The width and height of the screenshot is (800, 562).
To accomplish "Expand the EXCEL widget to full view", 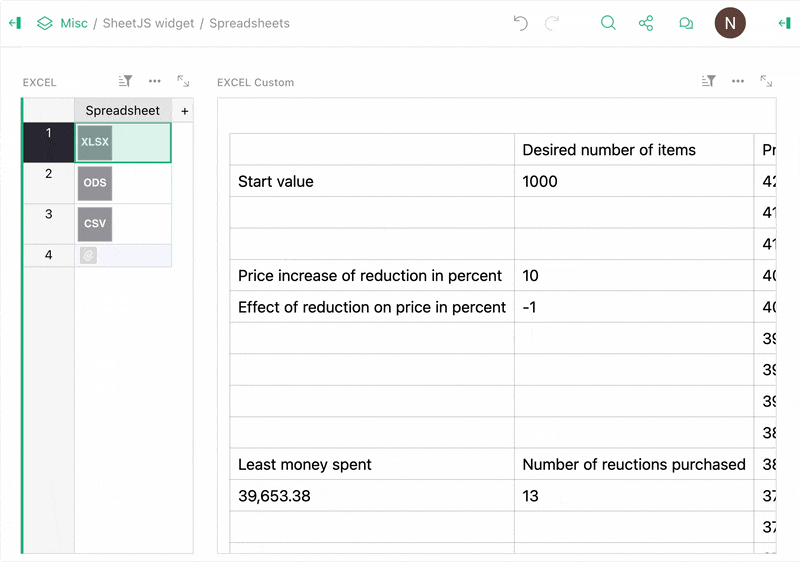I will [183, 81].
